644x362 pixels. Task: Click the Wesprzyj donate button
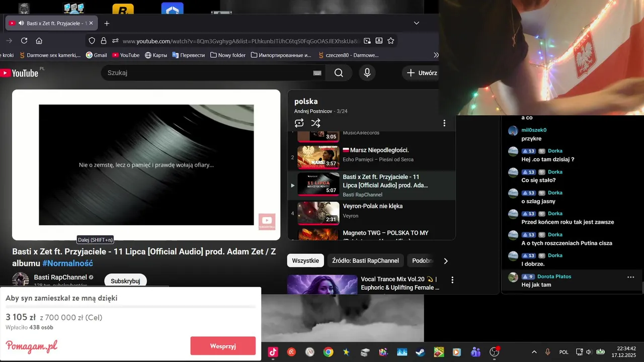pyautogui.click(x=223, y=346)
